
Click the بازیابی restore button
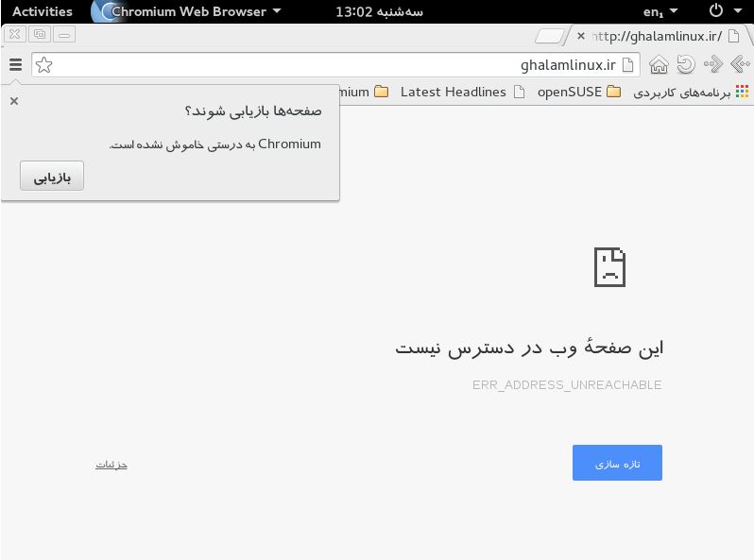tap(52, 176)
